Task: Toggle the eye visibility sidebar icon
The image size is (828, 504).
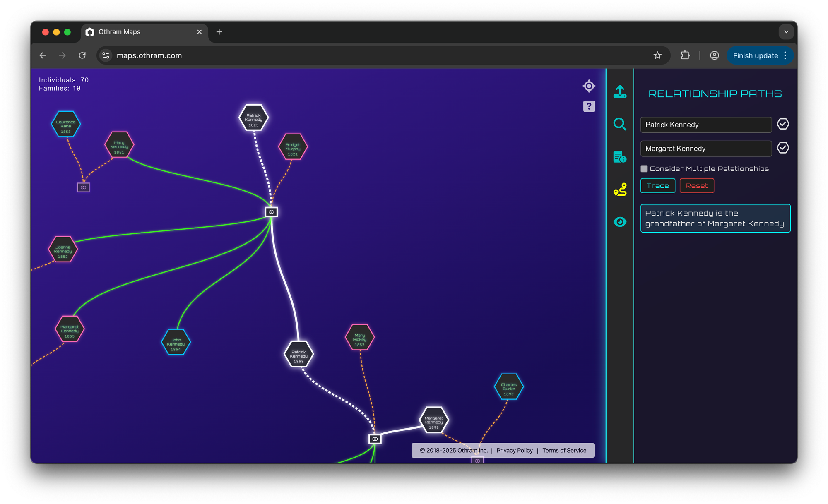Action: click(x=620, y=222)
